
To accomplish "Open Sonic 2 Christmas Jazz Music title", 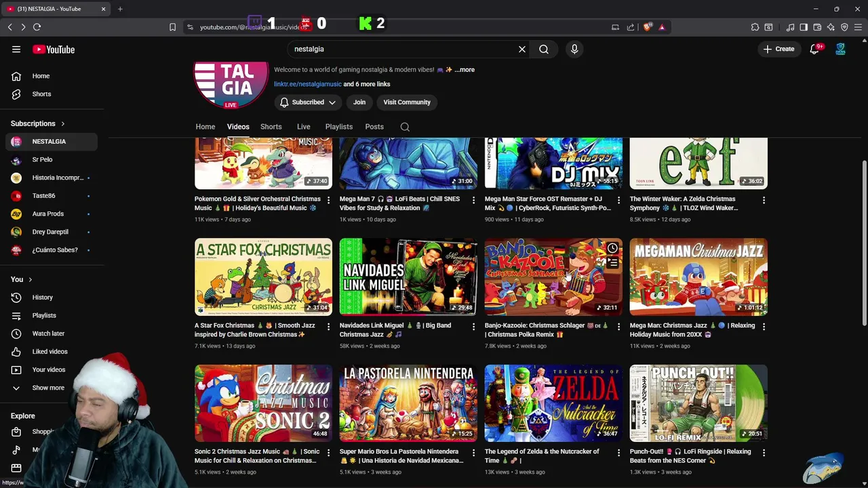I will (x=257, y=456).
